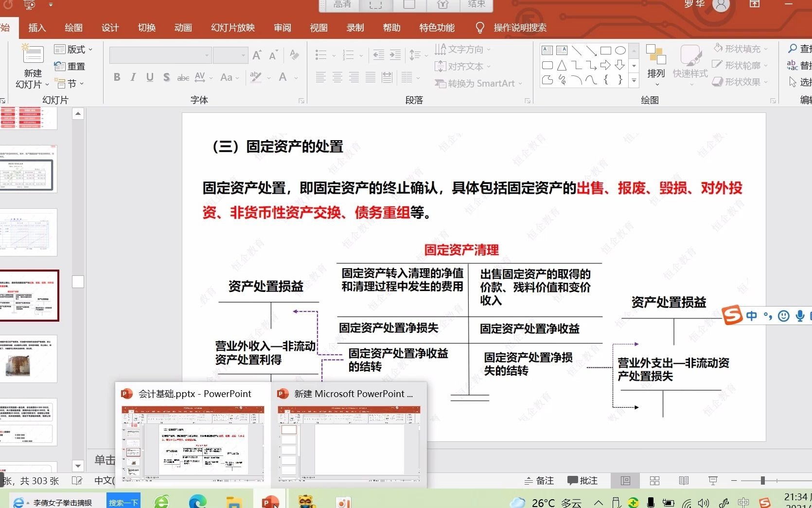Switch to Normal view icon
Viewport: 812px width, 508px height.
click(626, 481)
